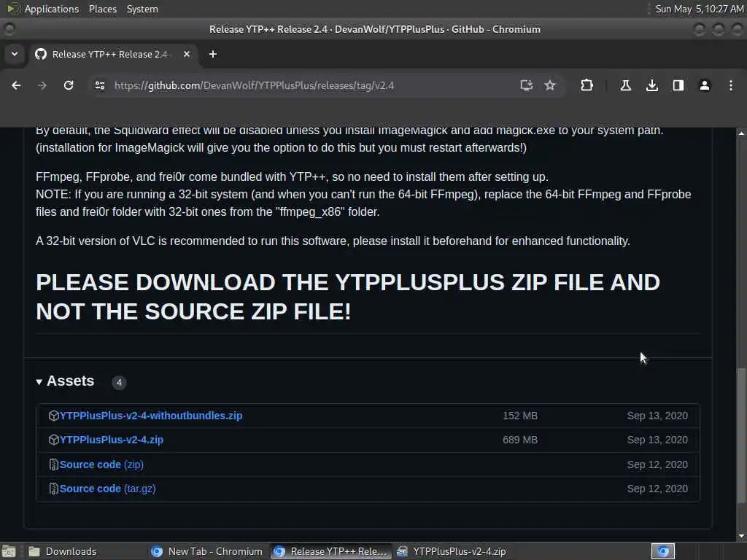747x560 pixels.
Task: Click the forward navigation arrow
Action: click(42, 85)
